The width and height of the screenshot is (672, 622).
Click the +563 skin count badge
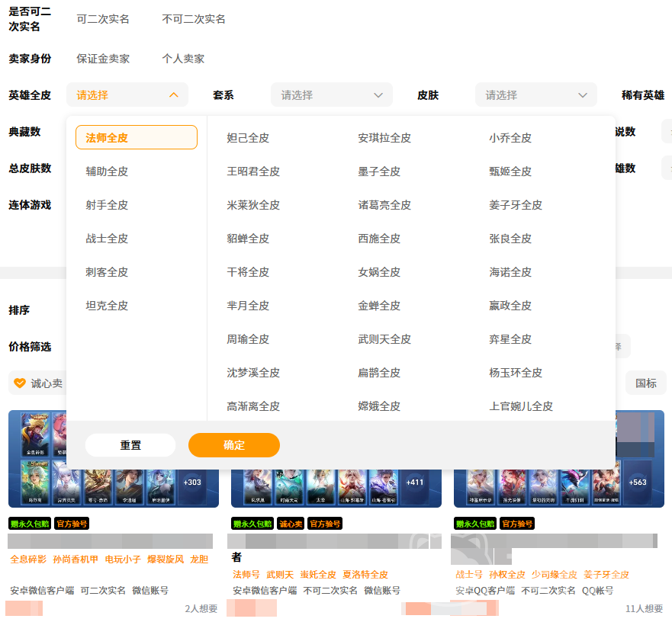(638, 483)
